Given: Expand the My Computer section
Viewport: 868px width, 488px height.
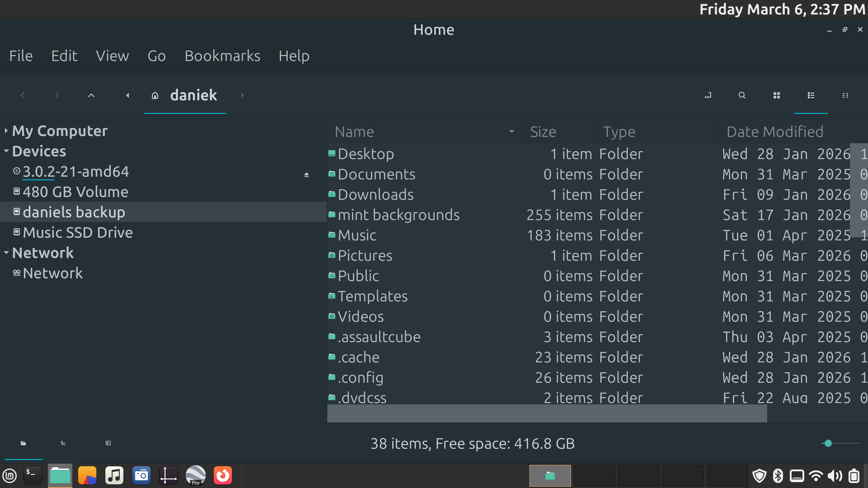Looking at the screenshot, I should (x=6, y=131).
